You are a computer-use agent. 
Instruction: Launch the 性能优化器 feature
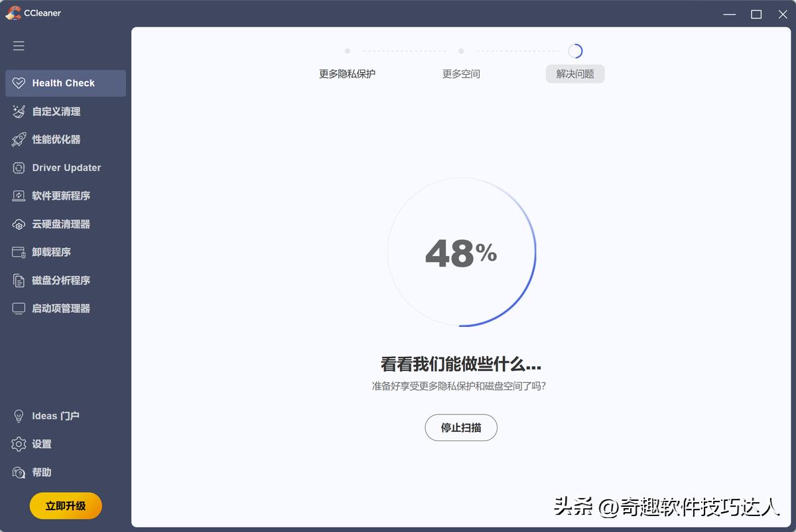[x=56, y=139]
